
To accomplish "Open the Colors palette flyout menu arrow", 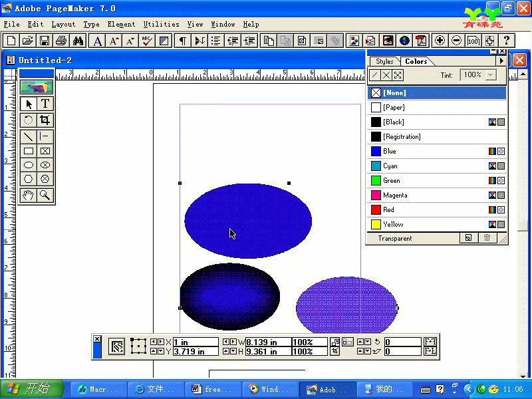I will (501, 61).
